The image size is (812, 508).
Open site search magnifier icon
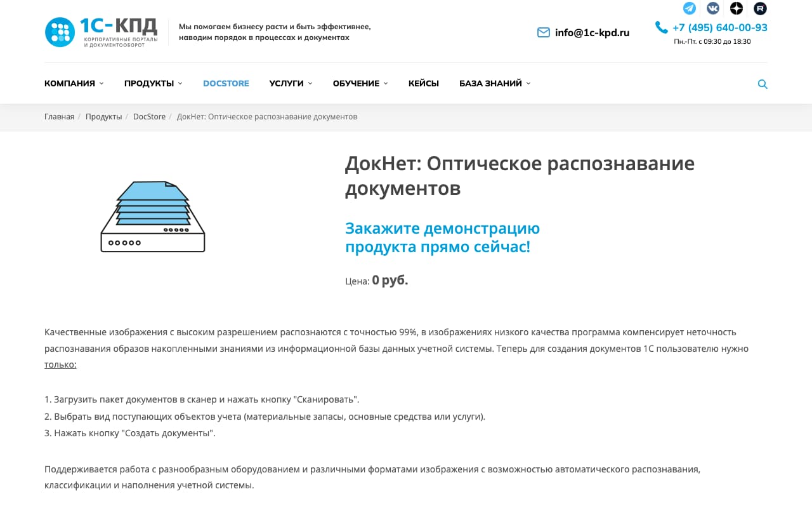pos(763,84)
